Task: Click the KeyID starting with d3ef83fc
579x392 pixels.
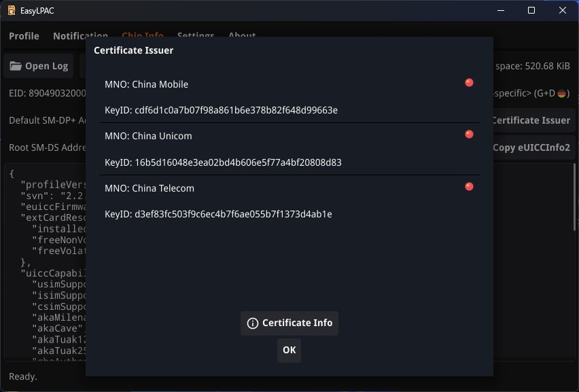Action: [218, 214]
